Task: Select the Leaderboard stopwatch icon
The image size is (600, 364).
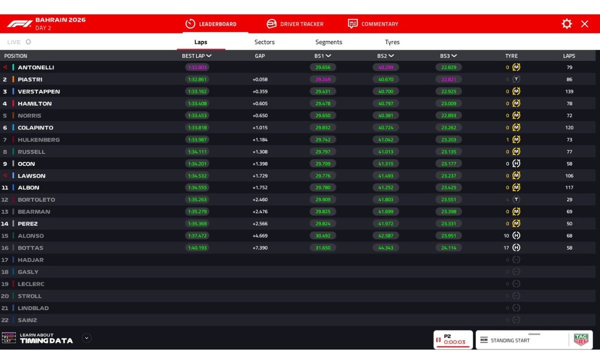Action: (x=190, y=23)
